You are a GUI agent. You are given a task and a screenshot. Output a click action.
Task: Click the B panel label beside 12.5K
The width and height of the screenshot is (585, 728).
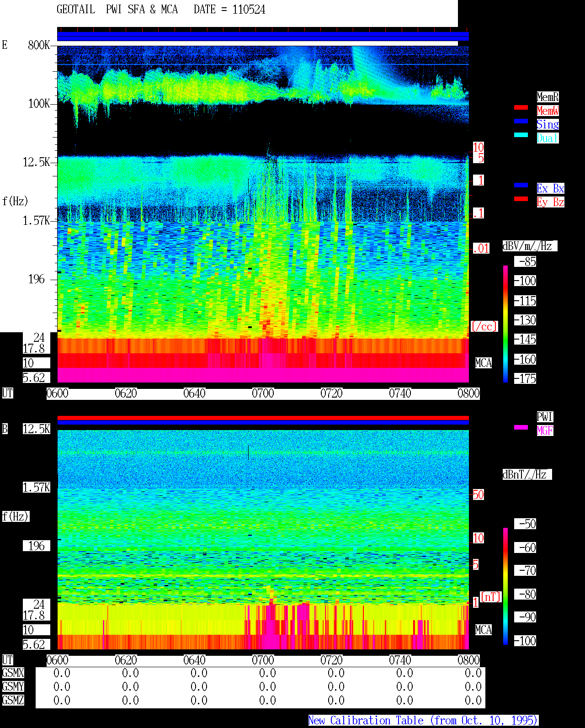coord(5,429)
